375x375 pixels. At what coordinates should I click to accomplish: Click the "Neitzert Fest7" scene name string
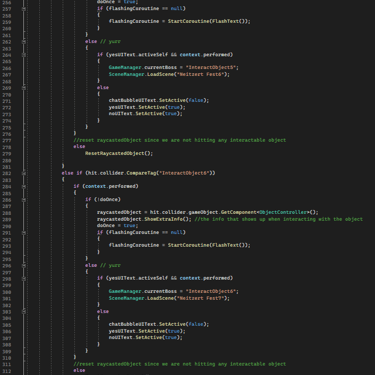(x=201, y=298)
